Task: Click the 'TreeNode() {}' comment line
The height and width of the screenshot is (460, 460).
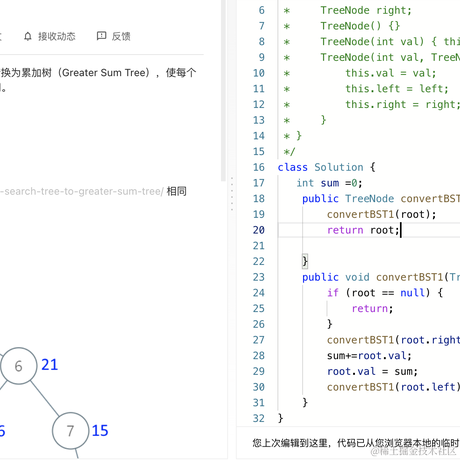Action: pos(360,26)
